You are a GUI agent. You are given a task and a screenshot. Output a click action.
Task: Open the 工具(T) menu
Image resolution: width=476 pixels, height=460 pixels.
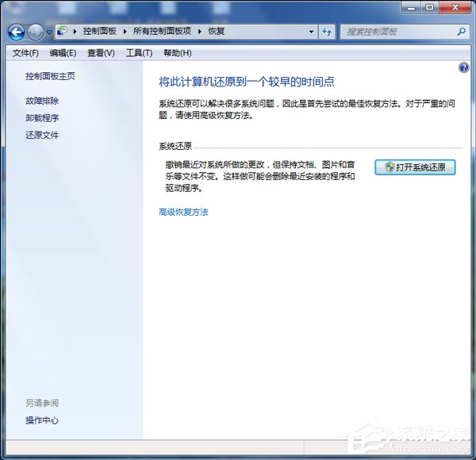point(139,53)
